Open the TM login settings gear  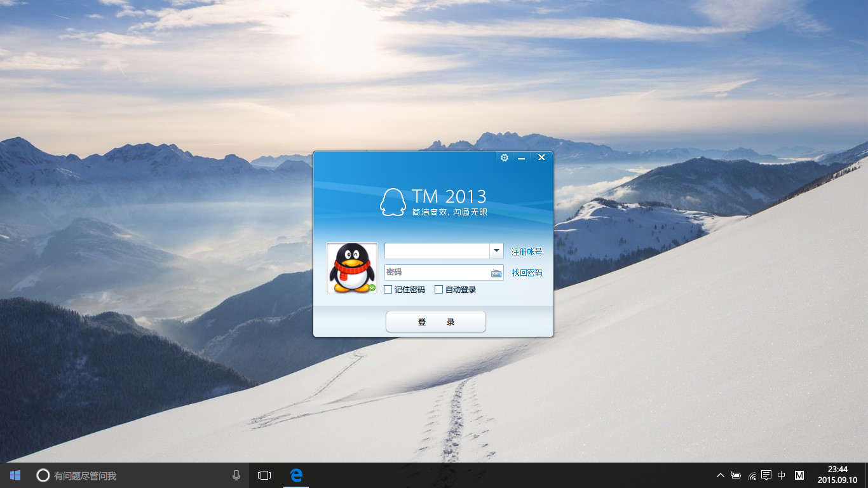pyautogui.click(x=505, y=158)
